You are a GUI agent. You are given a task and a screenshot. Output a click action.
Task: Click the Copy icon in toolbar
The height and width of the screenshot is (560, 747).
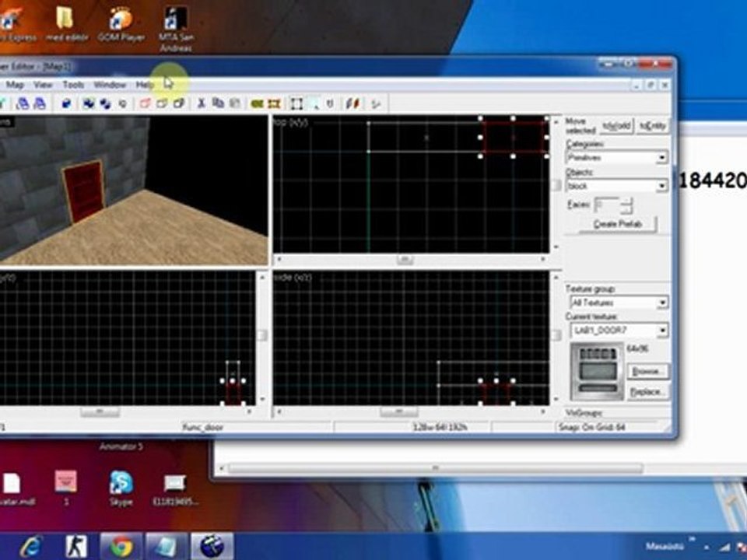pos(218,103)
